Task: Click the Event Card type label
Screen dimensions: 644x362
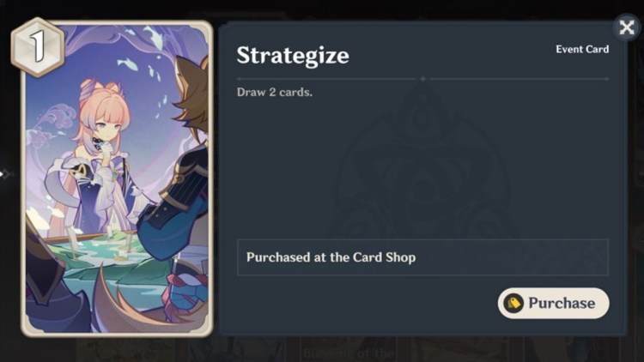Action: [582, 49]
